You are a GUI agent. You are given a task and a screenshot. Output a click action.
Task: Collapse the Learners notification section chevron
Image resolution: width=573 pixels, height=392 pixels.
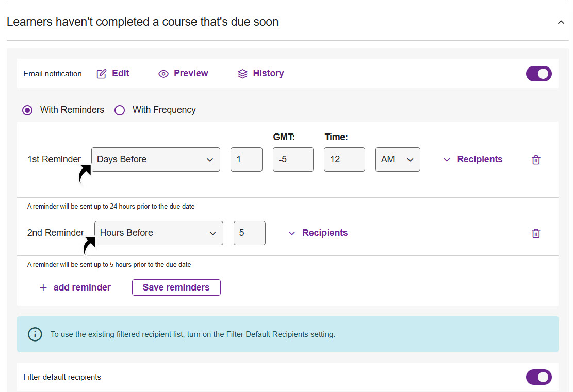tap(561, 22)
